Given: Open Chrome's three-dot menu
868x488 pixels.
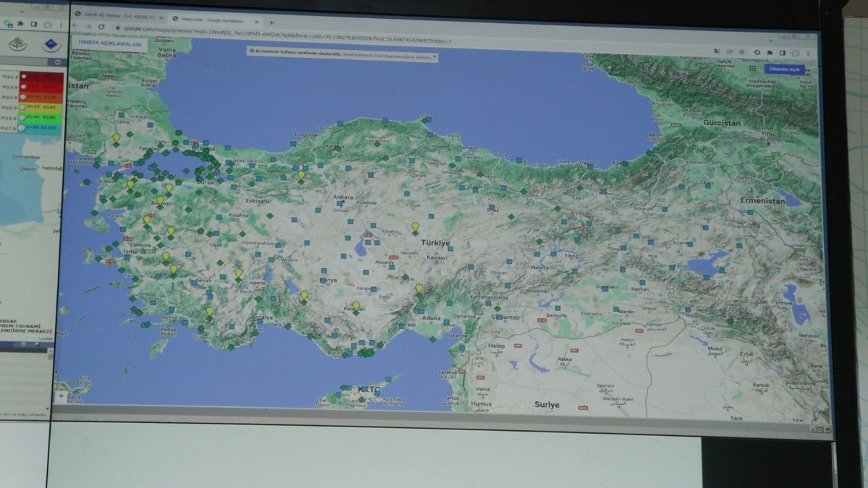Looking at the screenshot, I should click(x=809, y=52).
